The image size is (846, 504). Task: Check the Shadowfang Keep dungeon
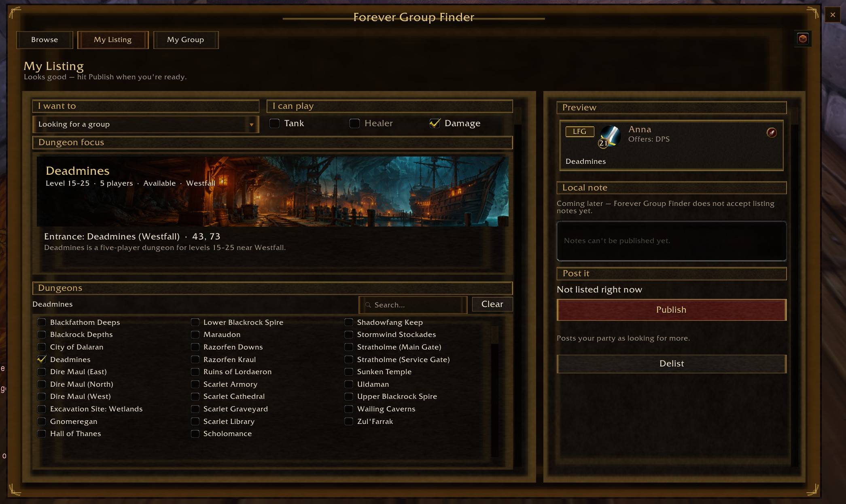click(x=348, y=322)
